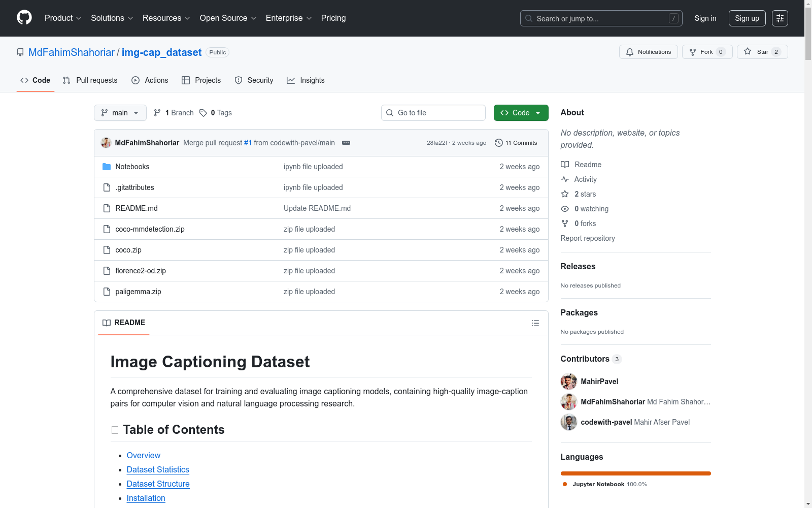Click the paligemma.zip file icon
The width and height of the screenshot is (812, 508).
tap(107, 292)
